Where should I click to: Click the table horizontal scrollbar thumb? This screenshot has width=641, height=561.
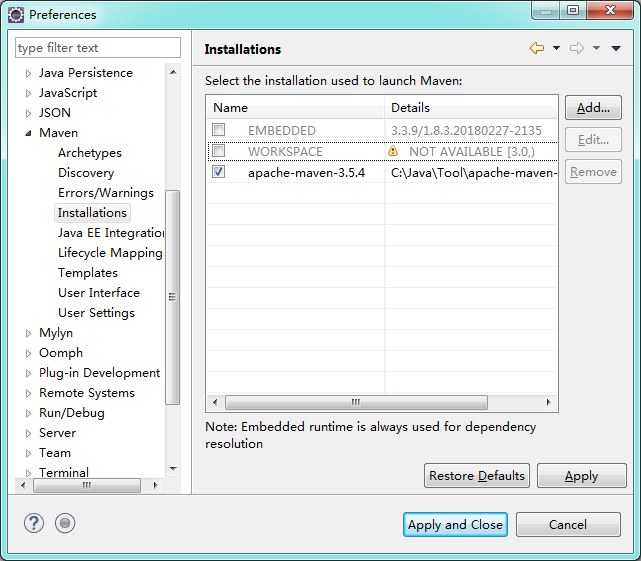[356, 402]
